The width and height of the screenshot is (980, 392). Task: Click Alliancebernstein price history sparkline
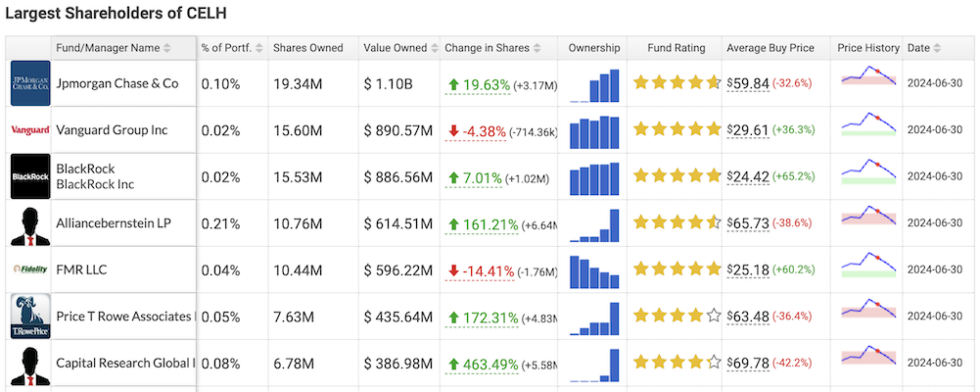868,216
